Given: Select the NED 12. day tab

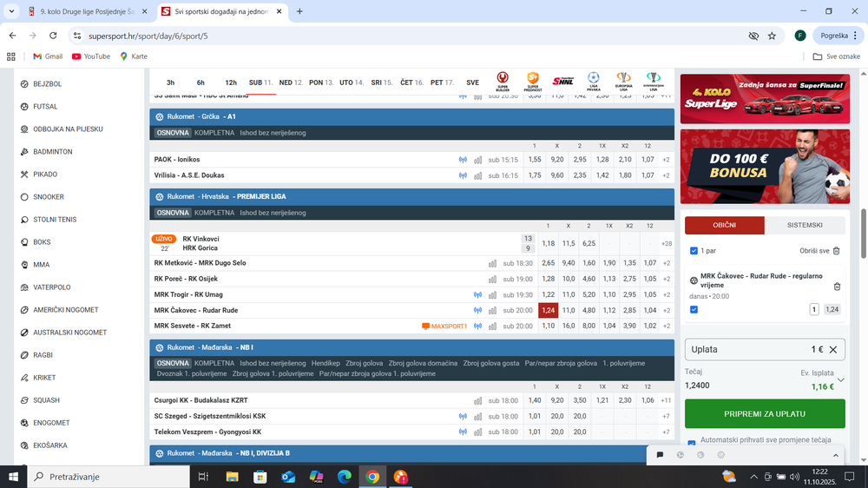Looking at the screenshot, I should pos(290,82).
